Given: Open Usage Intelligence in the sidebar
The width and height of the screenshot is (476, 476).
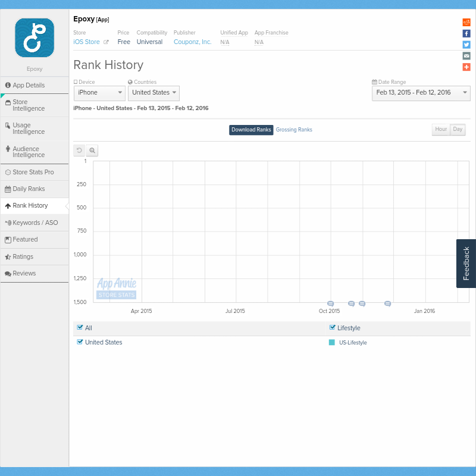Looking at the screenshot, I should pyautogui.click(x=35, y=129).
